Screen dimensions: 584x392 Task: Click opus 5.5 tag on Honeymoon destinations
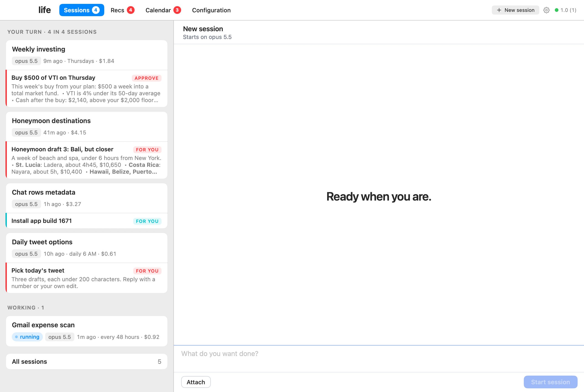pyautogui.click(x=26, y=132)
